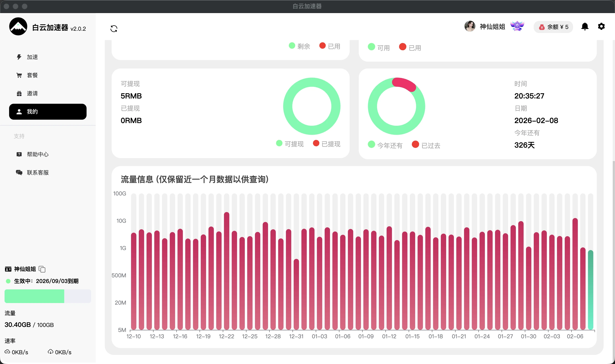Open notifications bell icon

(585, 26)
